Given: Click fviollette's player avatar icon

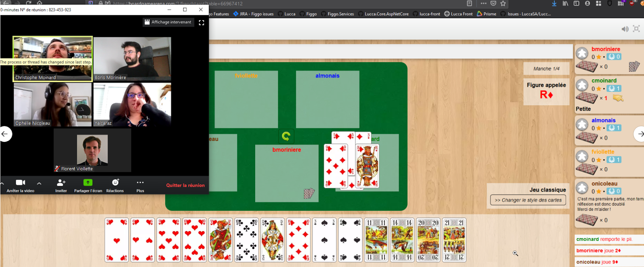Looking at the screenshot, I should (x=582, y=156).
